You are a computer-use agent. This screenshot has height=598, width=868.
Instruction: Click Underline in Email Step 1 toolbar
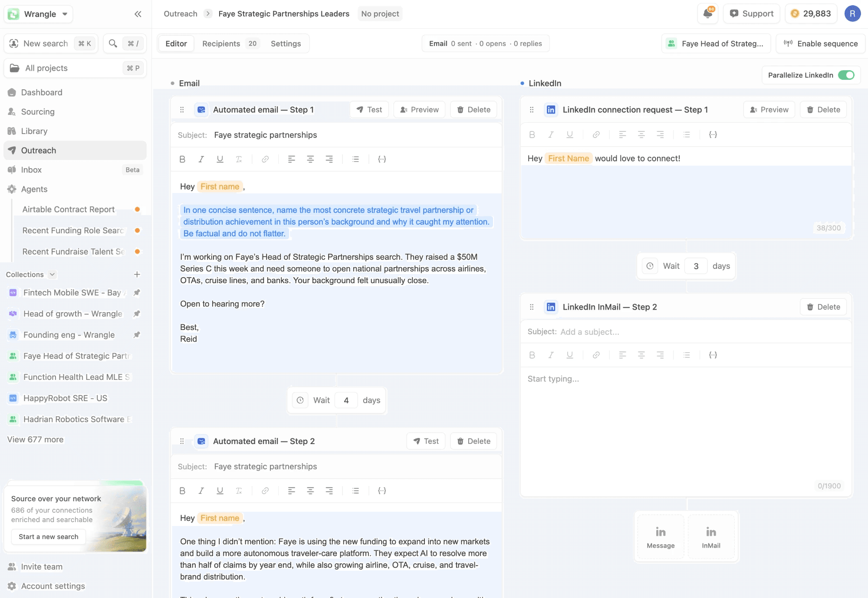220,159
